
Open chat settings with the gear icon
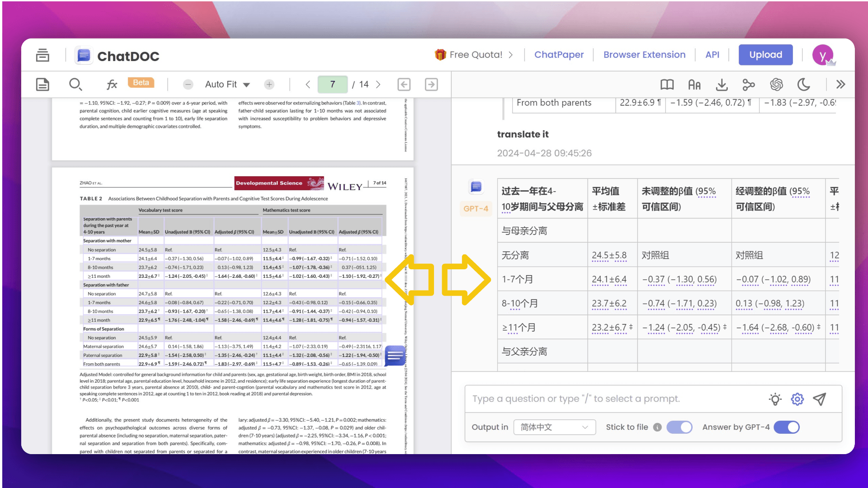pyautogui.click(x=797, y=399)
